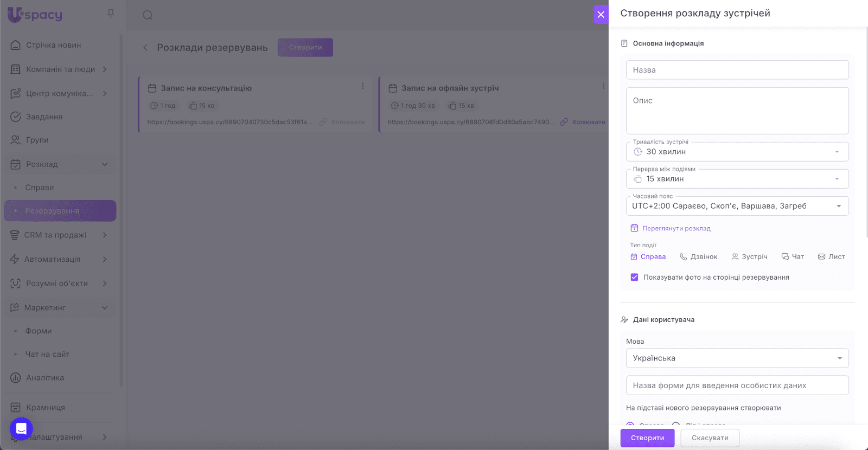The width and height of the screenshot is (868, 450).
Task: Go back using the arrow beside Розклади резервувань
Action: tap(145, 48)
